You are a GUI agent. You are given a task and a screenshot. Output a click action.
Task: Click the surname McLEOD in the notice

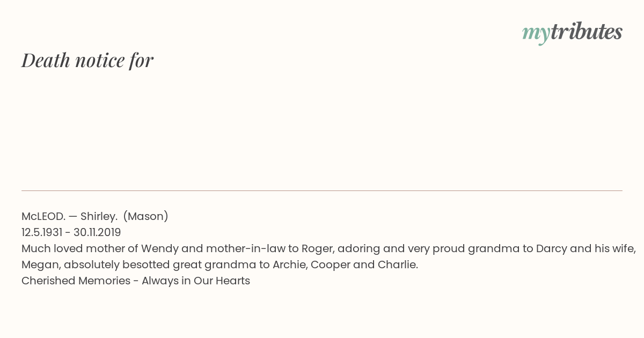pos(43,216)
